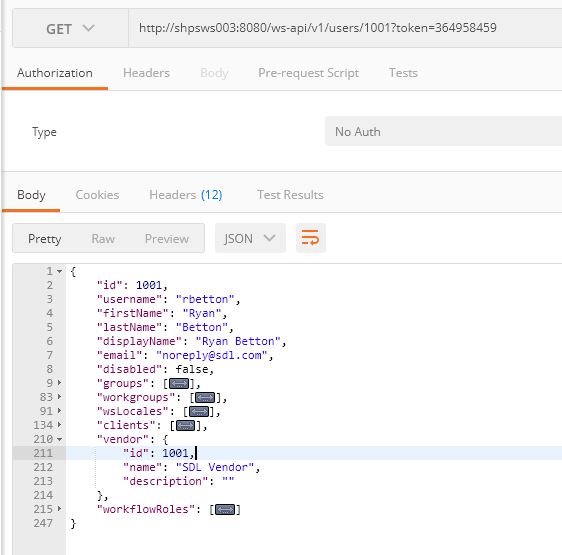Click into the request URL field
Screen dimensions: 562x555
click(x=345, y=28)
